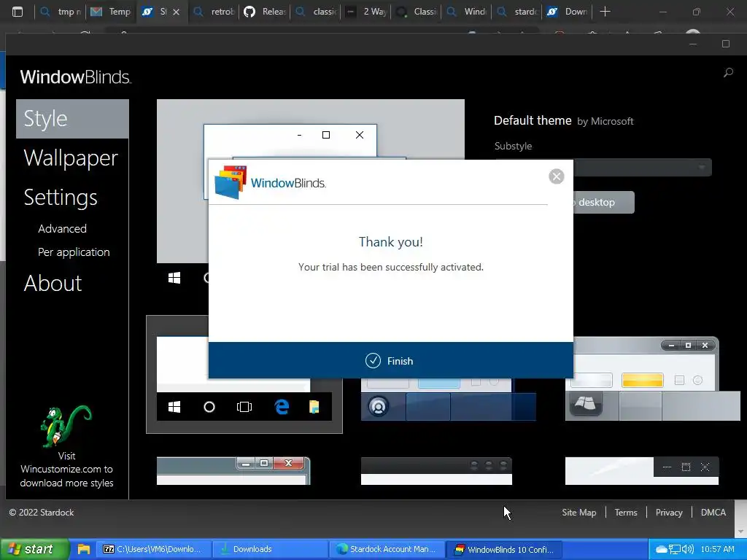747x560 pixels.
Task: Open the About section
Action: [x=53, y=283]
